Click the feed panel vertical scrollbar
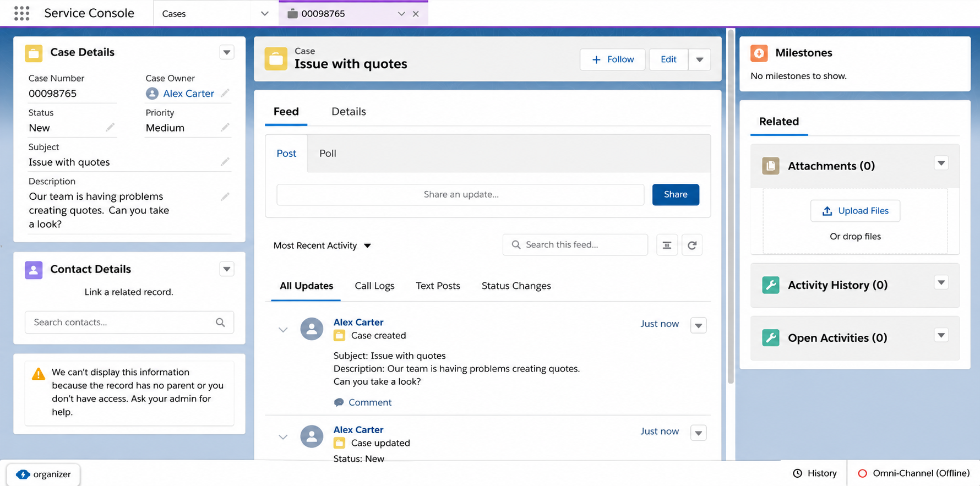The image size is (980, 486). [x=731, y=206]
